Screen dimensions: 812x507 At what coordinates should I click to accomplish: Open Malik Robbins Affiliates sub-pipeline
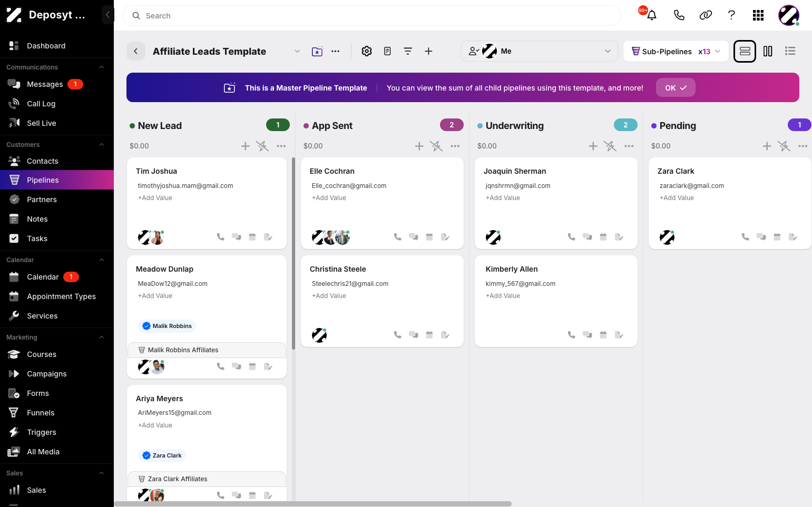pyautogui.click(x=207, y=350)
